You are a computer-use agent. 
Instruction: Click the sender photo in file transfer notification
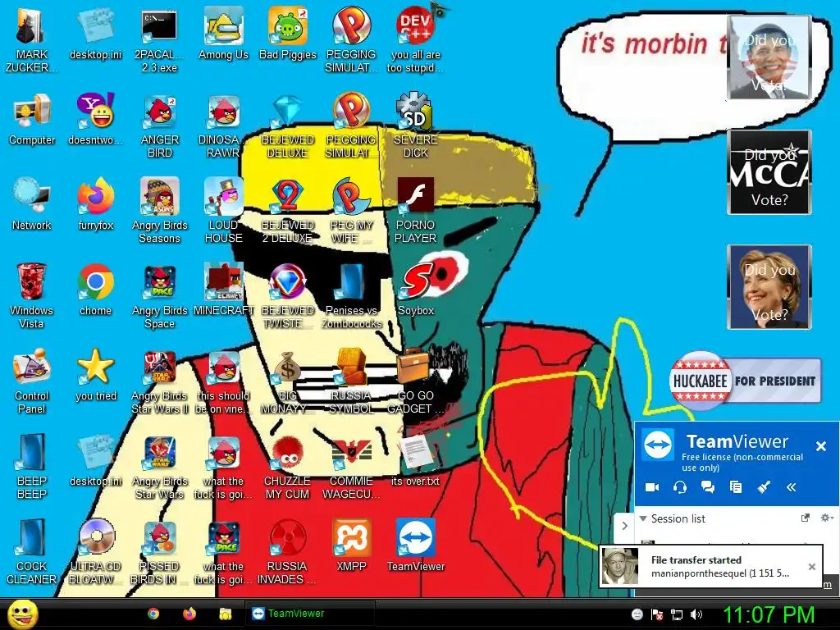coord(620,566)
